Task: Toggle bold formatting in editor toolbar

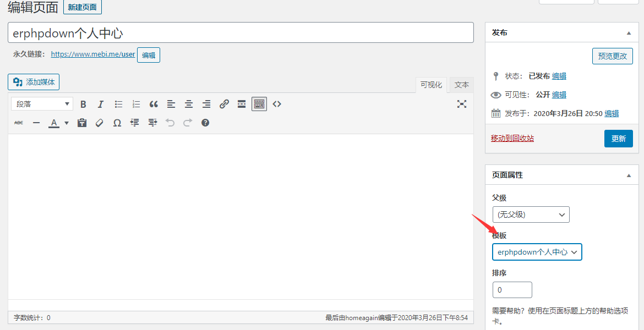Action: 83,104
